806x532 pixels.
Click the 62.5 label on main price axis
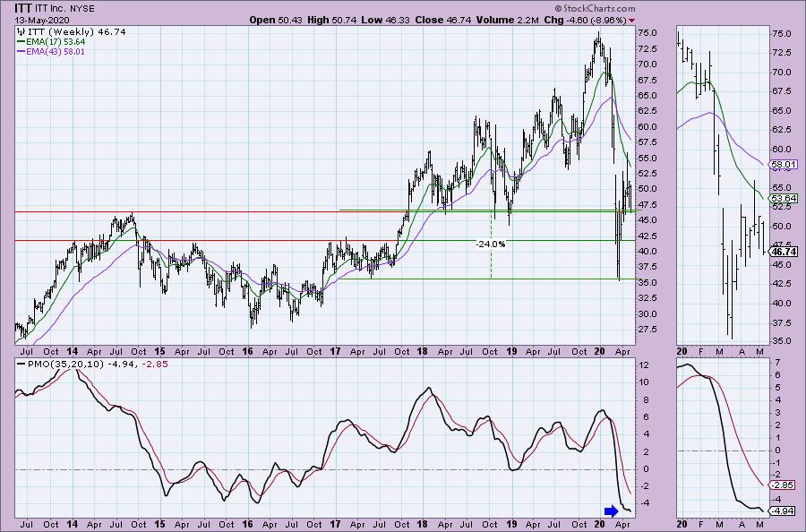pyautogui.click(x=647, y=111)
